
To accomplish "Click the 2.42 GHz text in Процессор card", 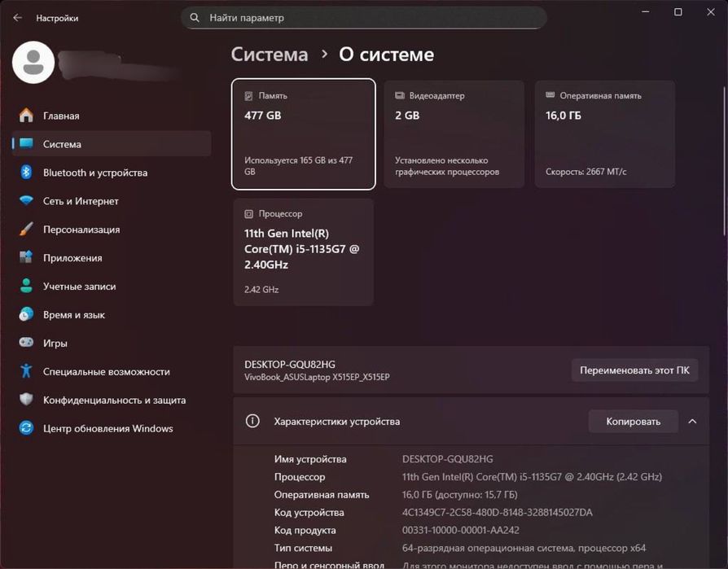I will tap(261, 290).
